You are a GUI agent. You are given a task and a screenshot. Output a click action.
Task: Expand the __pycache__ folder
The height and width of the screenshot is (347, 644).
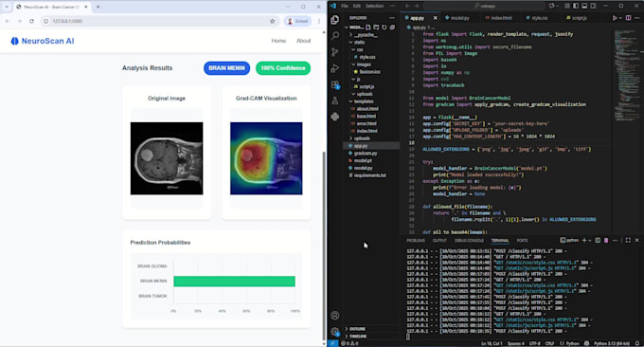pyautogui.click(x=366, y=35)
